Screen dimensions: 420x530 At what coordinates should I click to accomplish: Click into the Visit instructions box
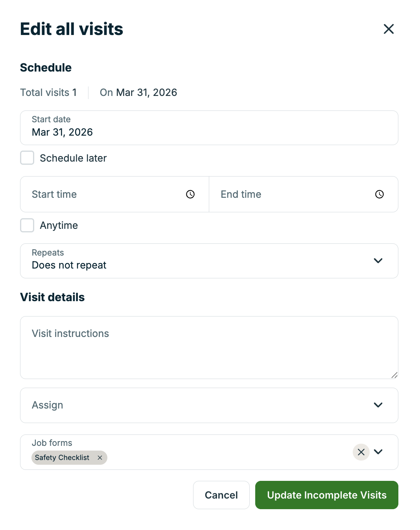[x=209, y=348]
